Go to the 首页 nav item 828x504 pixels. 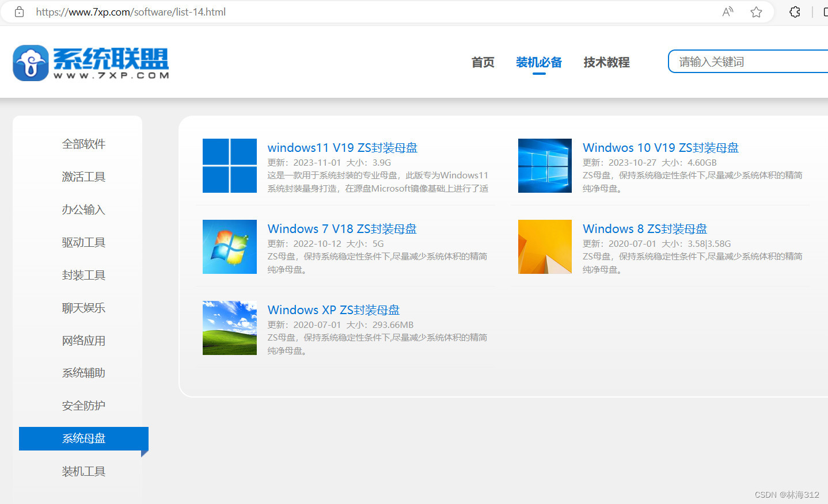(483, 62)
